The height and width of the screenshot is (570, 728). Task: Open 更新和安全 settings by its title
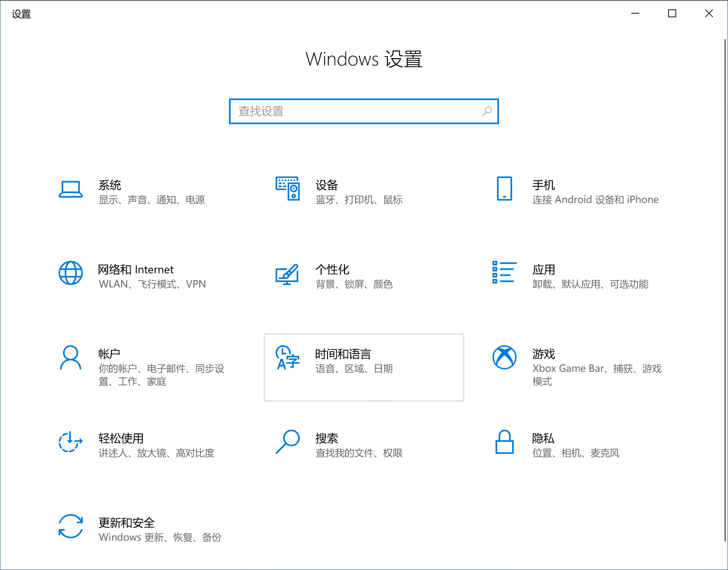pyautogui.click(x=127, y=523)
